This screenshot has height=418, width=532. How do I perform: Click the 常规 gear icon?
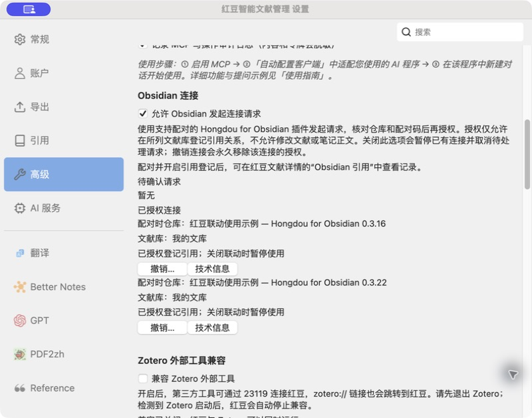(20, 39)
